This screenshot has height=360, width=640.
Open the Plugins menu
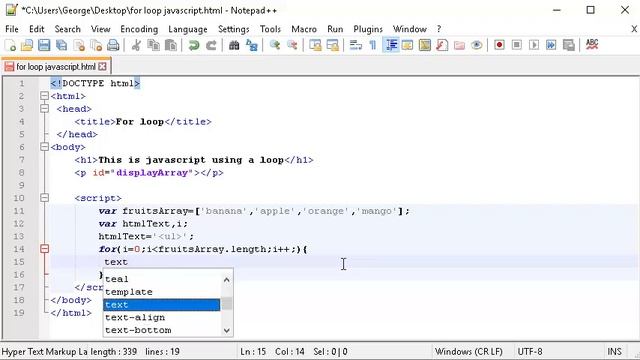click(368, 29)
